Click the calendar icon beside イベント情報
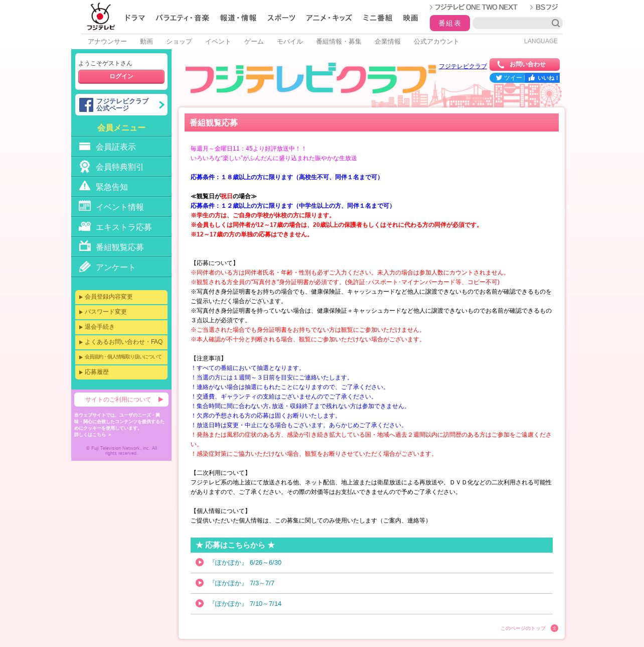The image size is (644, 647). 85,206
